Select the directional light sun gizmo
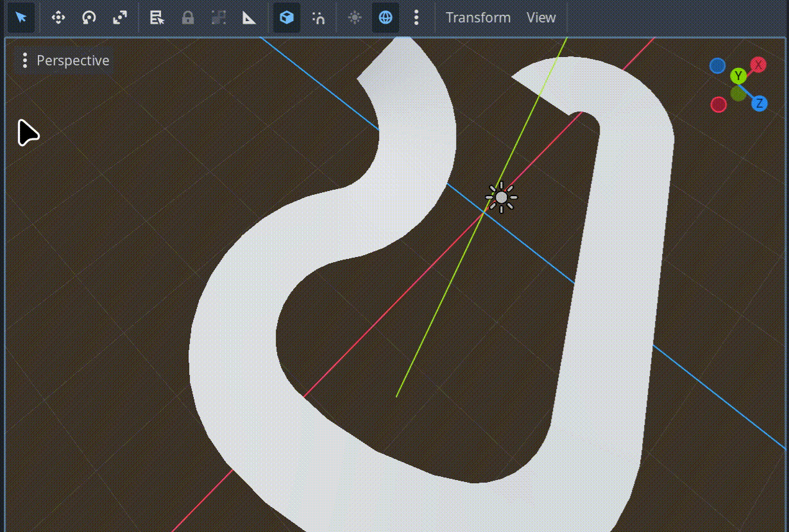Image resolution: width=789 pixels, height=532 pixels. coord(501,197)
